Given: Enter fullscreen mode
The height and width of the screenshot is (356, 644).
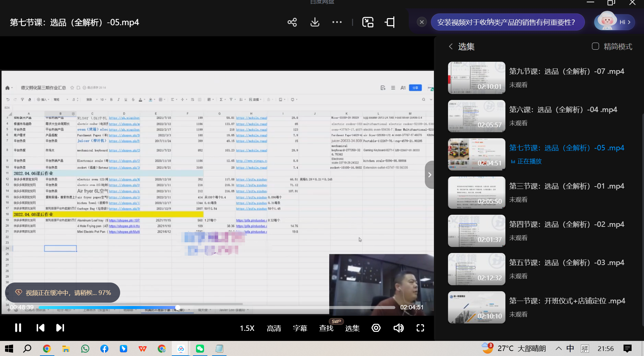Looking at the screenshot, I should click(420, 328).
